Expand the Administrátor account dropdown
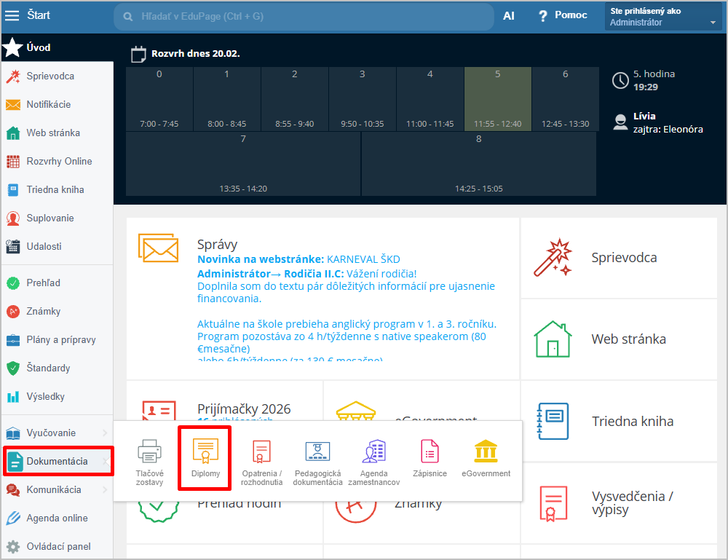 click(x=712, y=23)
